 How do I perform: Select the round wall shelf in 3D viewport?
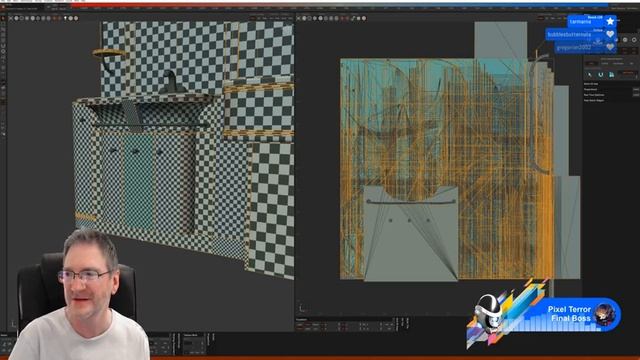click(109, 53)
